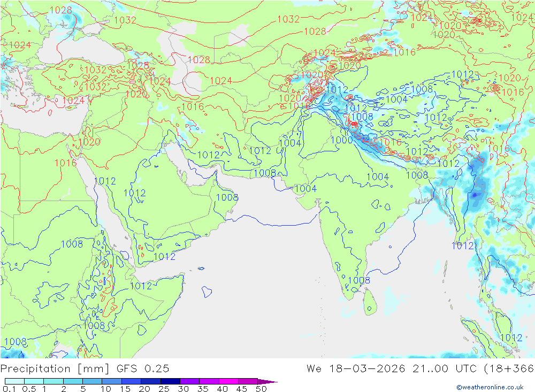
Task: Click the 40–45 mm magenta swatch
Action: [x=228, y=381]
